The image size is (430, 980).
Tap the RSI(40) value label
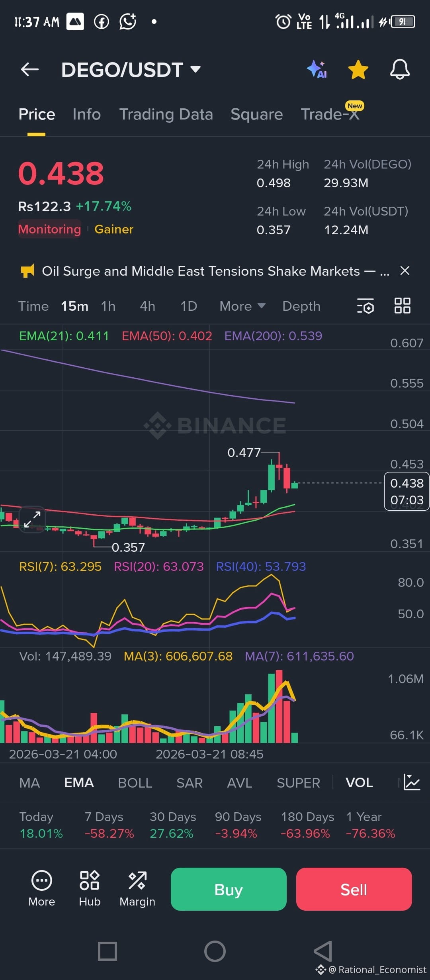(x=261, y=566)
